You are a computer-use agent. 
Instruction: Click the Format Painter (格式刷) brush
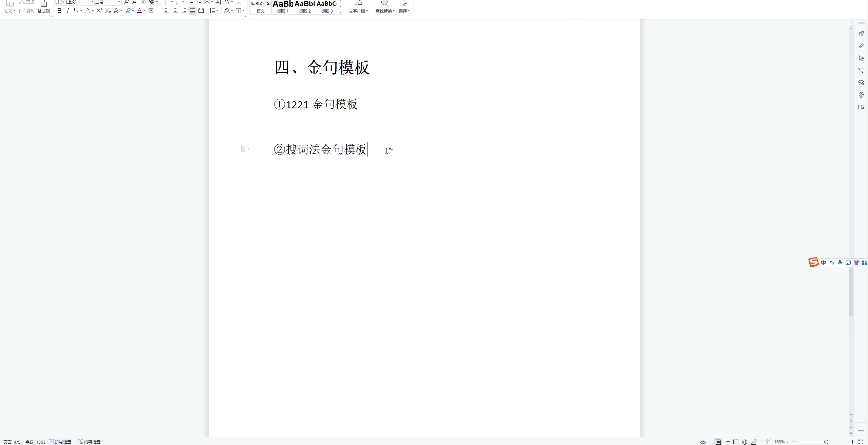point(43,7)
